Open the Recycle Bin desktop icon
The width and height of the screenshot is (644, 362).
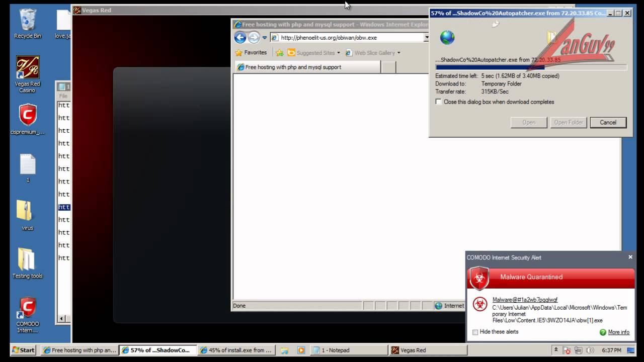click(28, 24)
